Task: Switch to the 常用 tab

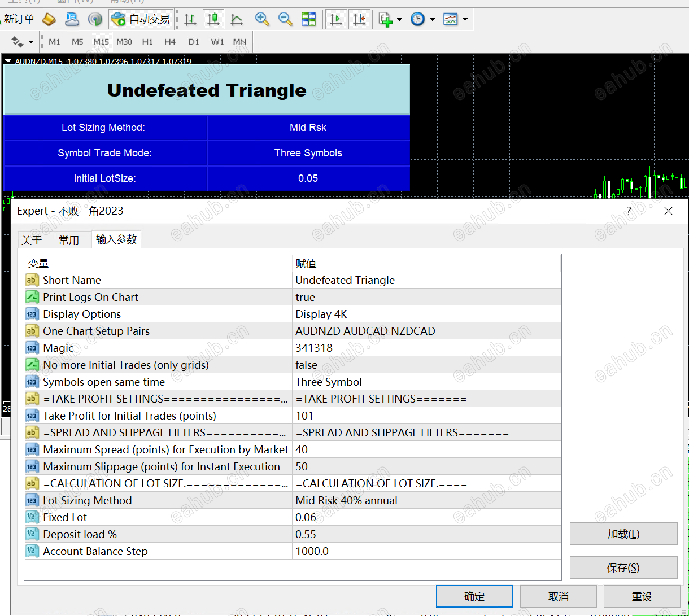Action: click(x=69, y=240)
